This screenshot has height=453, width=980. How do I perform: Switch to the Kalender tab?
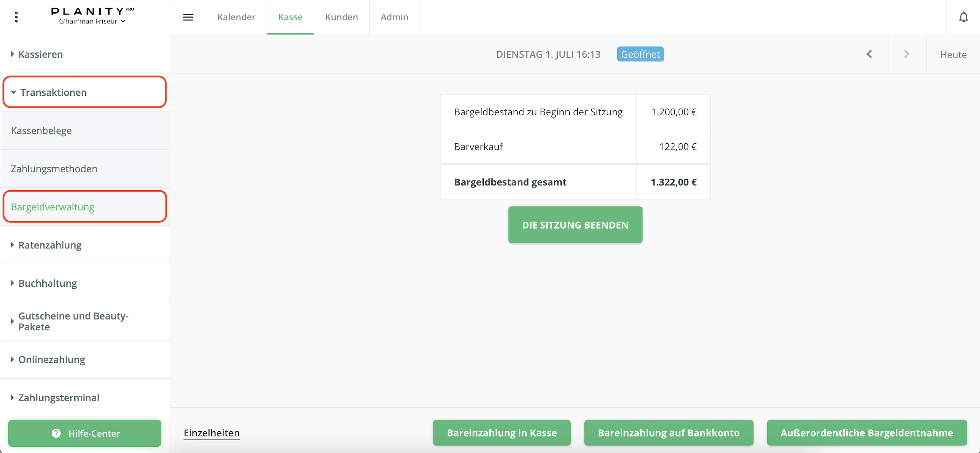236,17
